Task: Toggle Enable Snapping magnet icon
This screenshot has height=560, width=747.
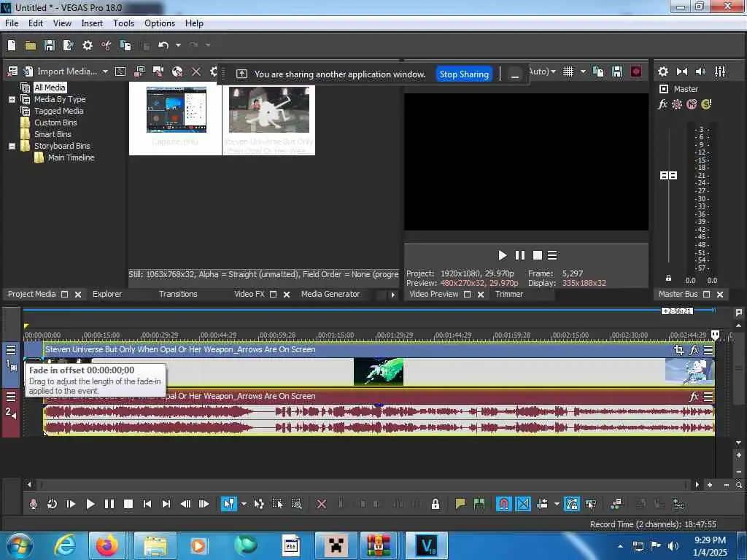Action: tap(503, 504)
